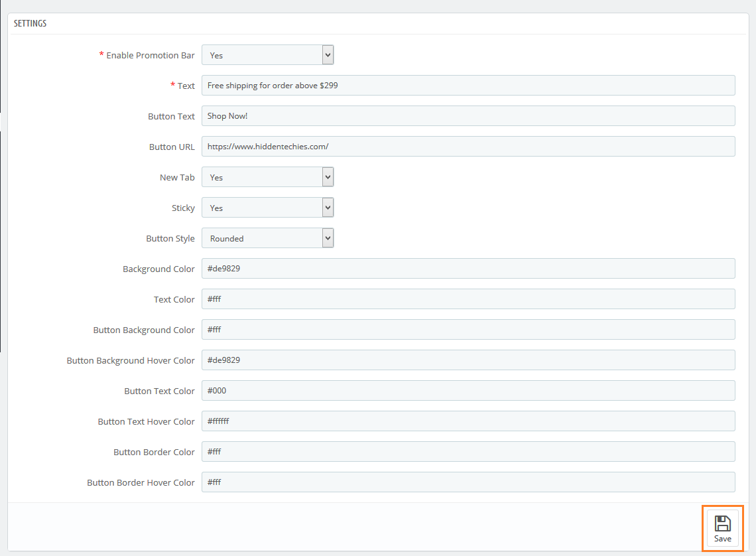Click the Enable Promotion Bar dropdown arrow
This screenshot has height=556, width=756.
[x=328, y=54]
